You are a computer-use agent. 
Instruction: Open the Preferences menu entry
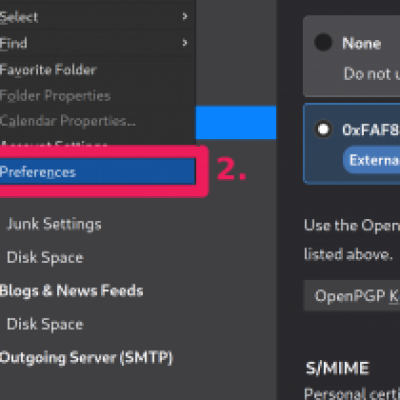tap(97, 172)
